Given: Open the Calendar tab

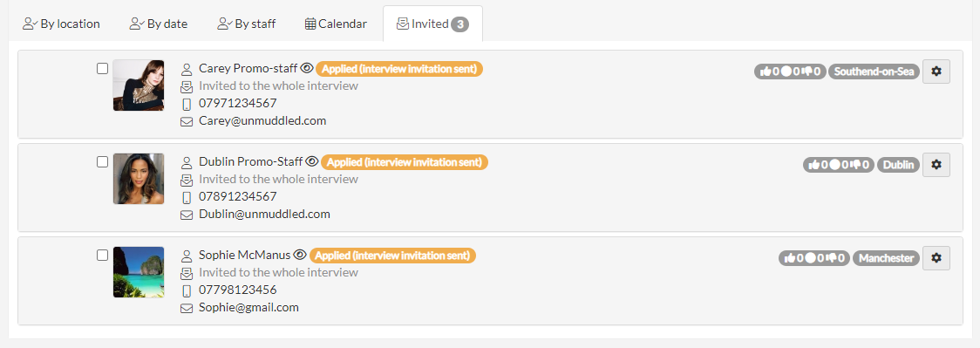Looking at the screenshot, I should [x=336, y=24].
